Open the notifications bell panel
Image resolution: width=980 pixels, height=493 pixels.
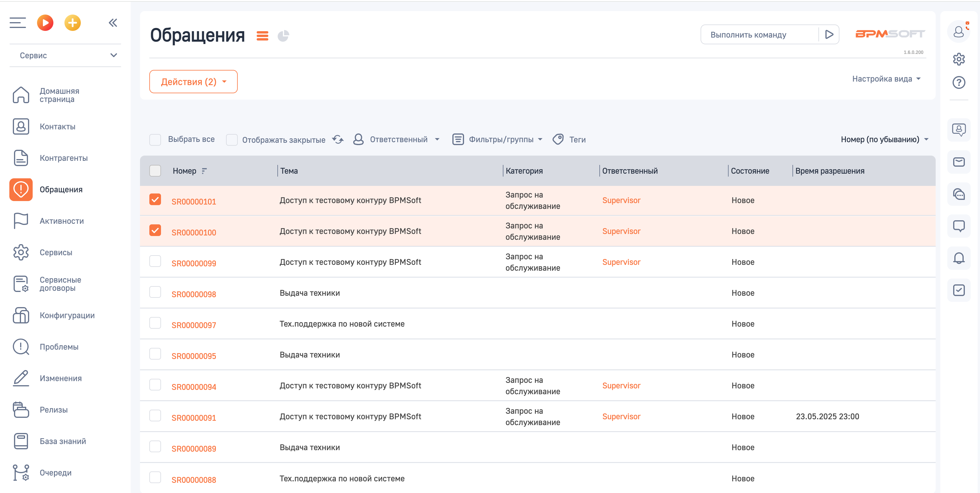tap(959, 258)
